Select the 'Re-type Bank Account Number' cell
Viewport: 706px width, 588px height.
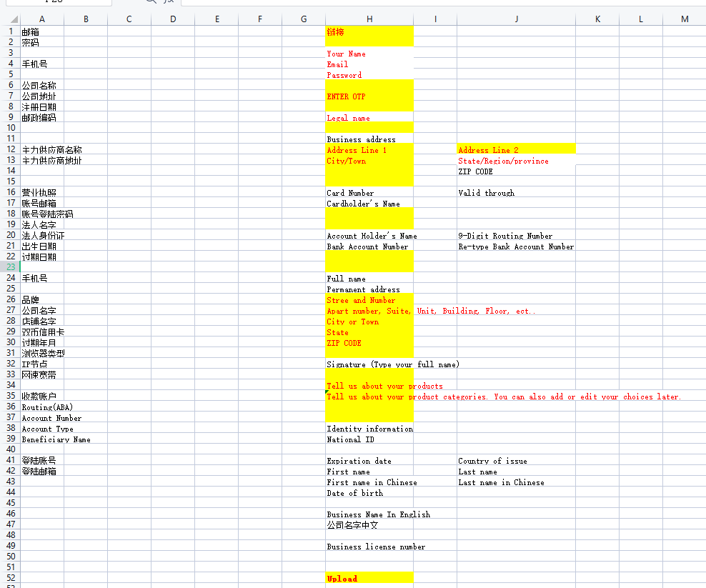pyautogui.click(x=517, y=246)
